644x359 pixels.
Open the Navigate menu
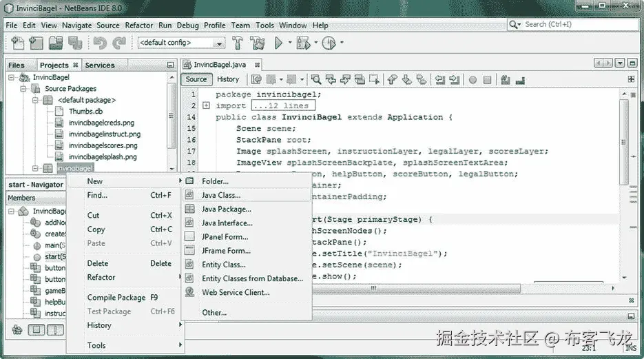tap(77, 25)
